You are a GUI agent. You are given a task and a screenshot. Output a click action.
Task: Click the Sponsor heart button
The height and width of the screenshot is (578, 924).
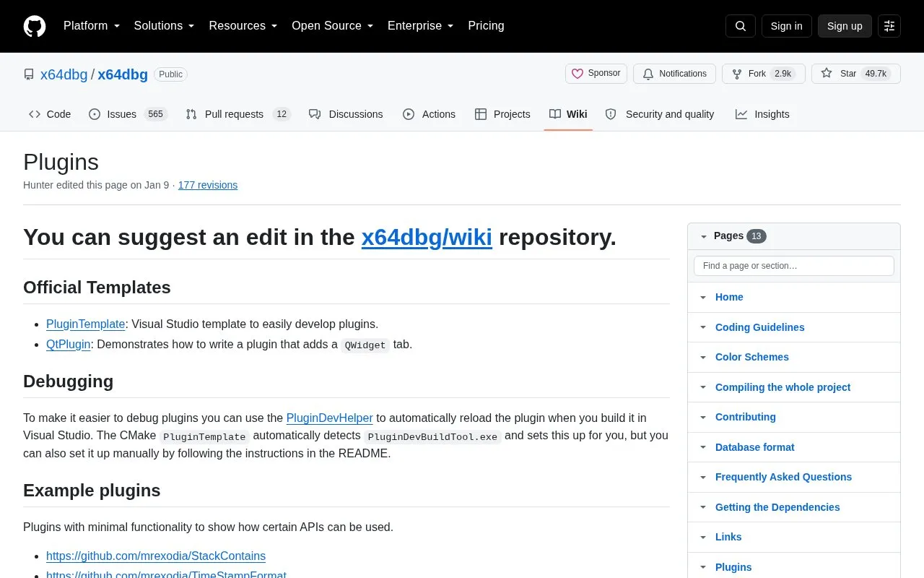pos(596,74)
